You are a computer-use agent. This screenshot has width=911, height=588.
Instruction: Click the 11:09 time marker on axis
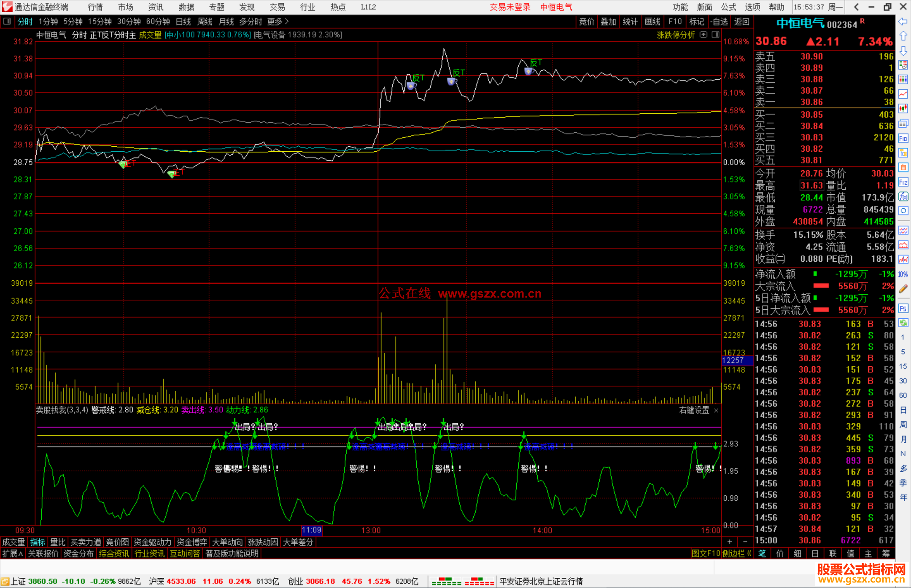coord(312,530)
